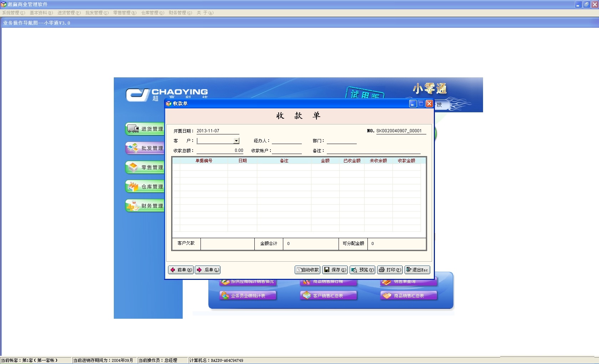Open 业务员业绩统计表 report
The height and width of the screenshot is (364, 599).
pyautogui.click(x=248, y=296)
